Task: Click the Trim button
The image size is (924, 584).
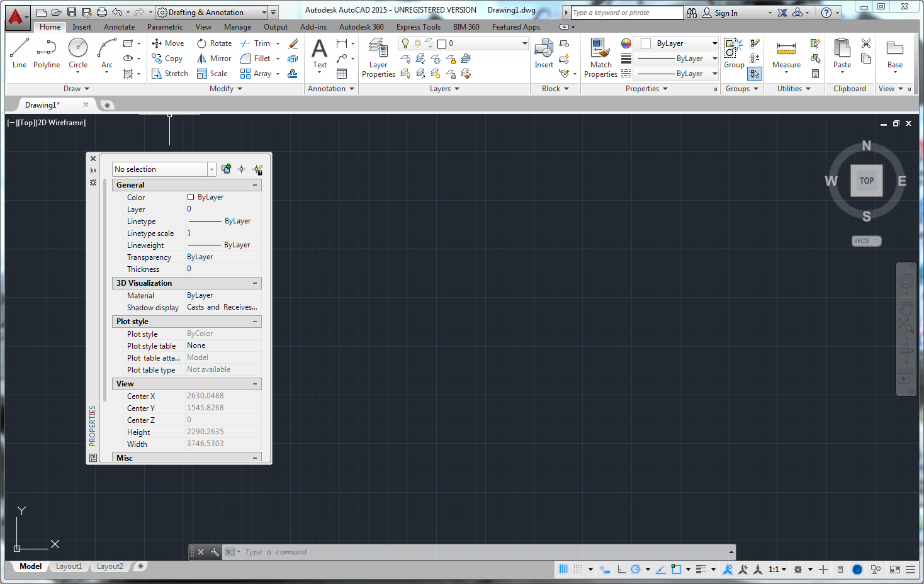Action: (256, 43)
